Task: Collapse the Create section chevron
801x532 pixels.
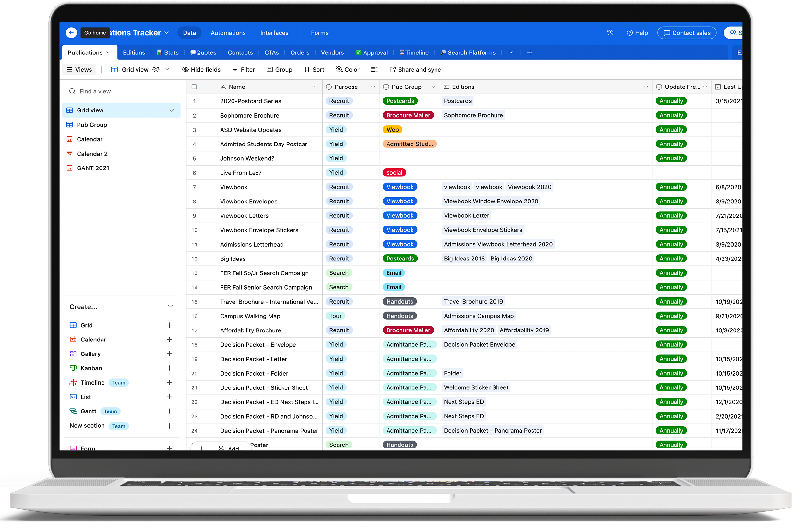Action: coord(170,307)
